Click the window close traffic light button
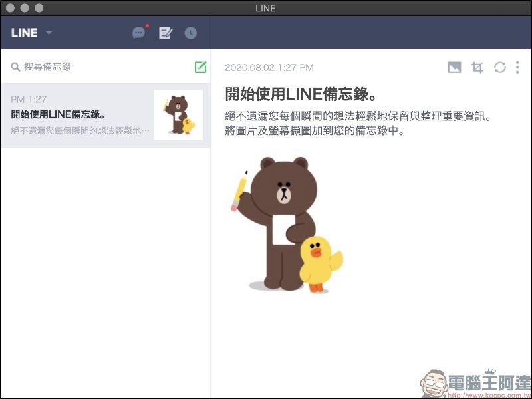 tap(10, 8)
